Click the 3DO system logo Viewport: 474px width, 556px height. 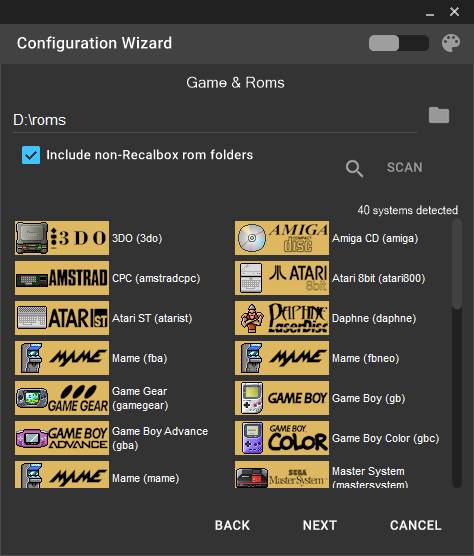pos(62,238)
